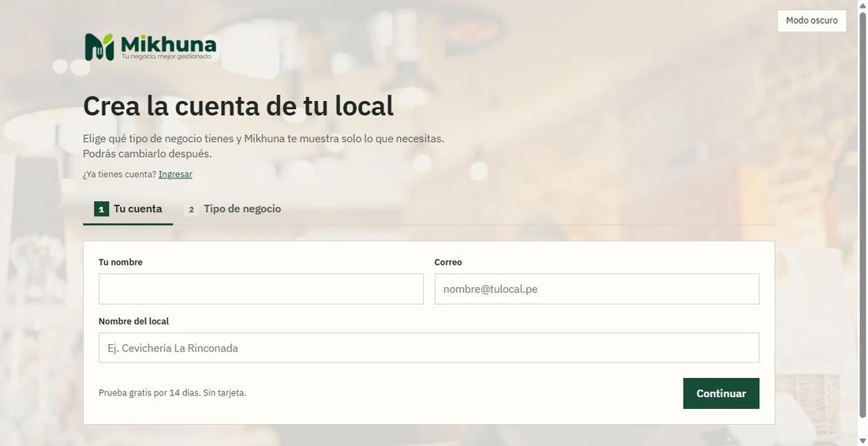
Task: Click the page vertical scrollbar
Action: coord(862,216)
